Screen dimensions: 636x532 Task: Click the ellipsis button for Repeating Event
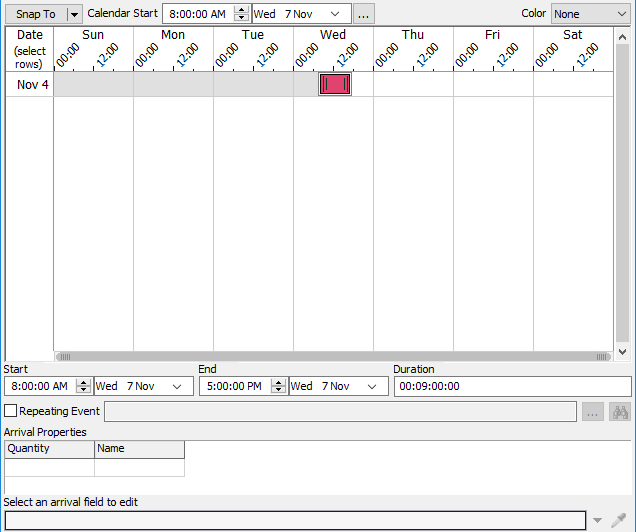[x=593, y=412]
